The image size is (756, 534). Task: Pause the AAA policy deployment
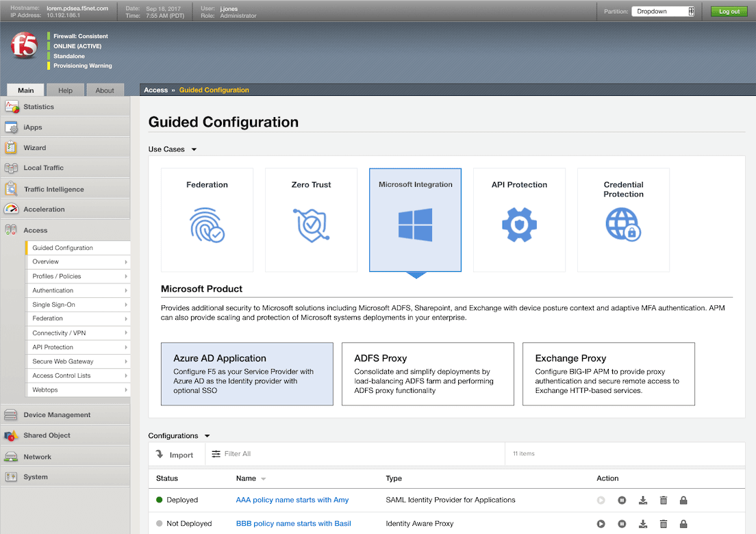pyautogui.click(x=622, y=500)
